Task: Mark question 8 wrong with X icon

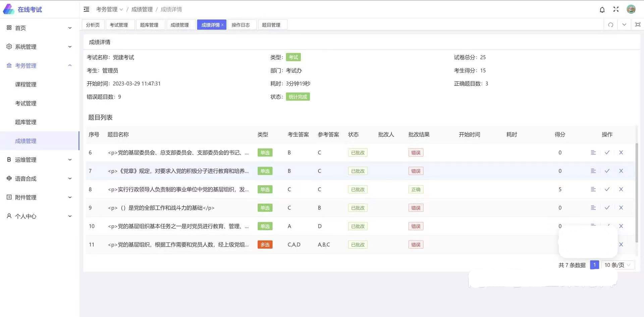Action: pos(621,189)
